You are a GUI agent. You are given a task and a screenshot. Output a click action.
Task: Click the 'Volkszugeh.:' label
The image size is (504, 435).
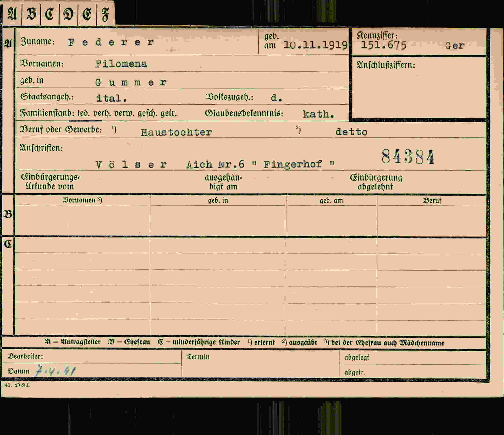point(229,97)
